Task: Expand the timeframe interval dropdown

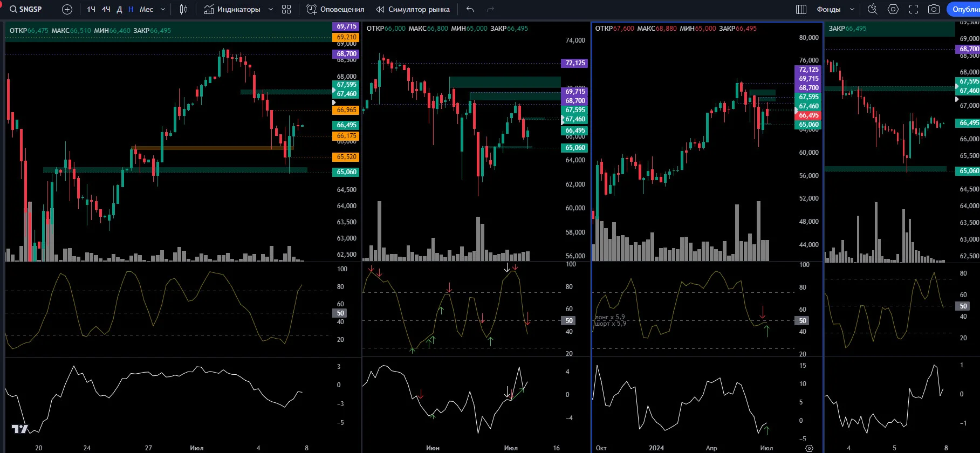Action: [x=163, y=9]
